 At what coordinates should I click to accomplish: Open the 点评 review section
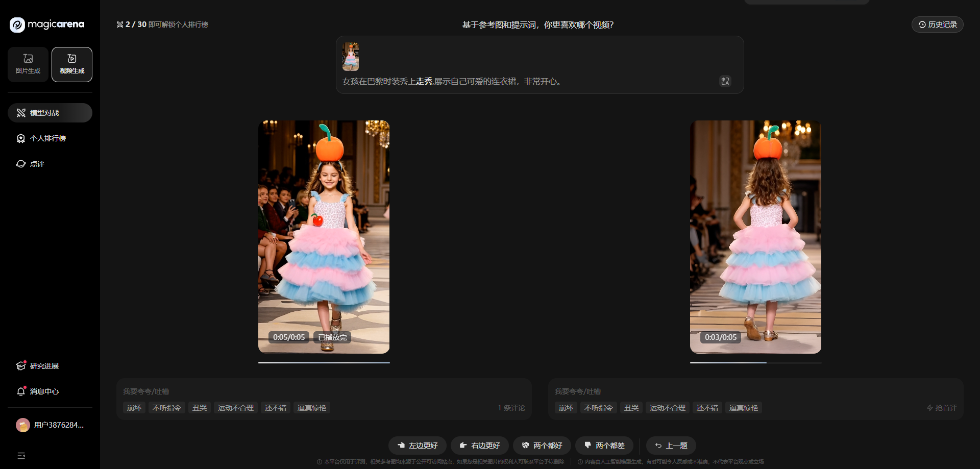point(37,164)
